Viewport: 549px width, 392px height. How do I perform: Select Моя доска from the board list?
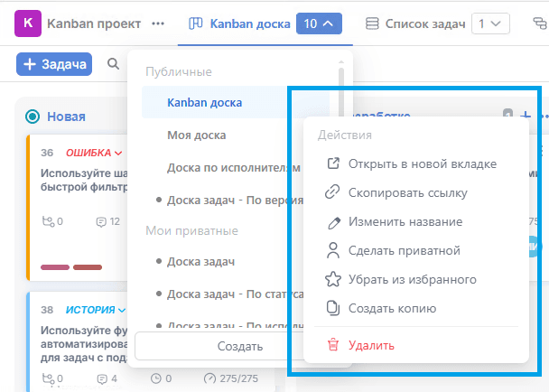(x=197, y=135)
